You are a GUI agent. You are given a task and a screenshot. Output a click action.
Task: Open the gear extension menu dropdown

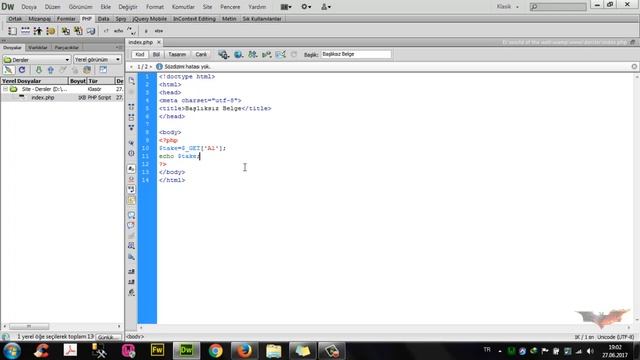[306, 7]
